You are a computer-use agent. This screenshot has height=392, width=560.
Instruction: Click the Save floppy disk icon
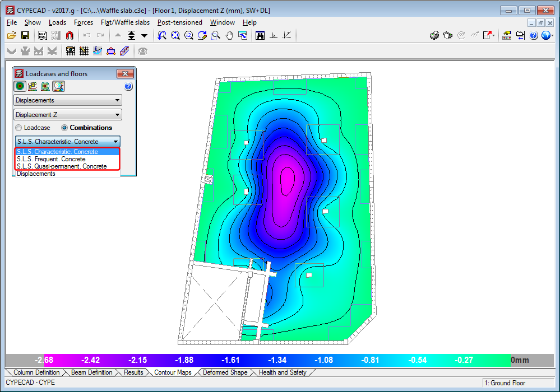25,35
